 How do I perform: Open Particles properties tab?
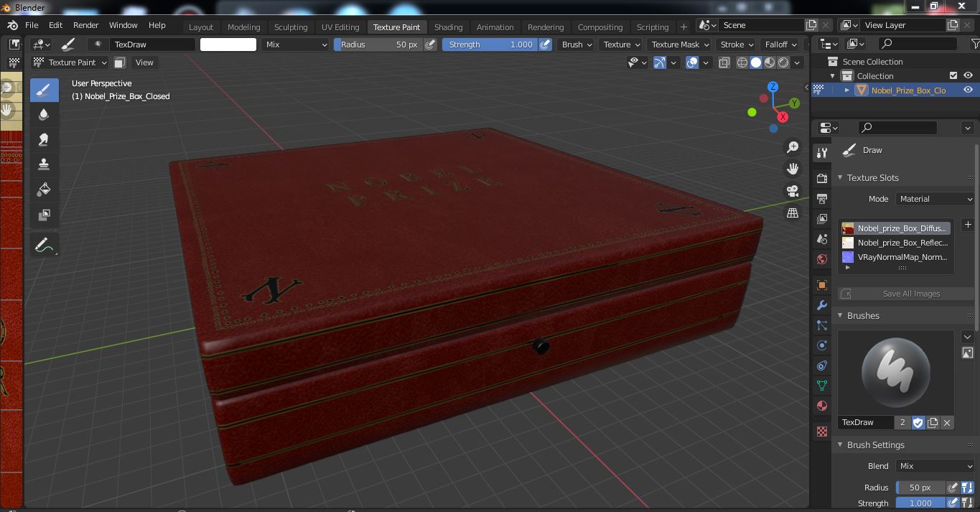tap(822, 325)
